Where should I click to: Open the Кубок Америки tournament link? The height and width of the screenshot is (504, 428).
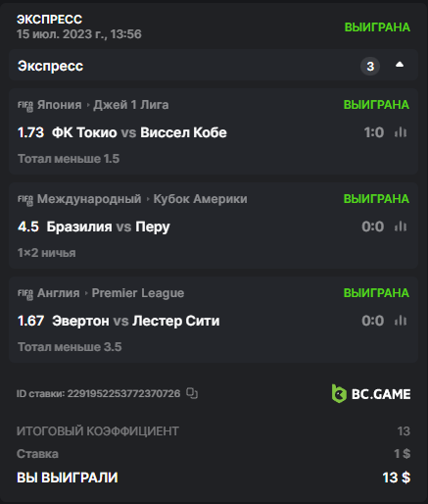pyautogui.click(x=200, y=199)
